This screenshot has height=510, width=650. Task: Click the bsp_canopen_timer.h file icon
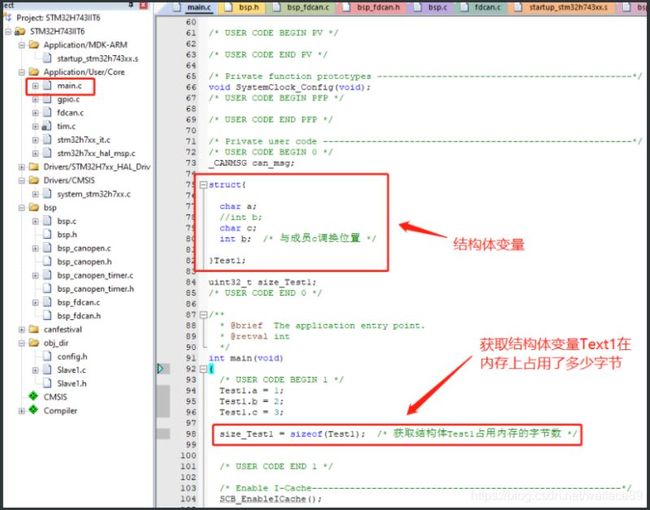[x=47, y=289]
